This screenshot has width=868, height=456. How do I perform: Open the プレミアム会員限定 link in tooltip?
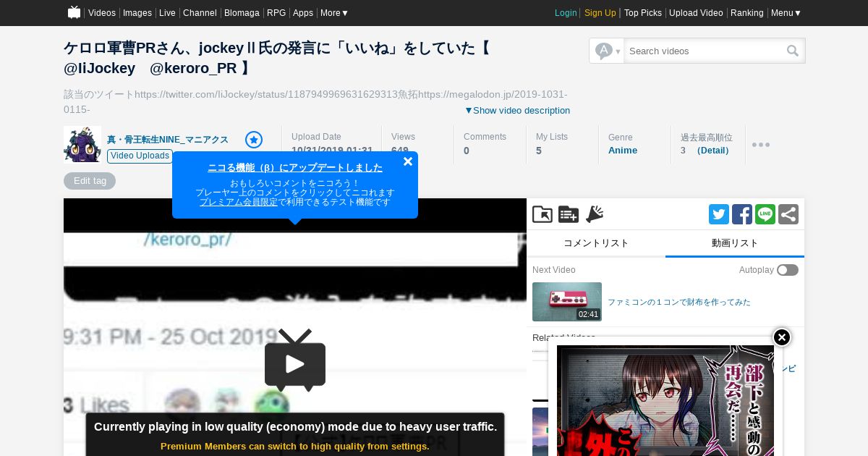tap(239, 203)
